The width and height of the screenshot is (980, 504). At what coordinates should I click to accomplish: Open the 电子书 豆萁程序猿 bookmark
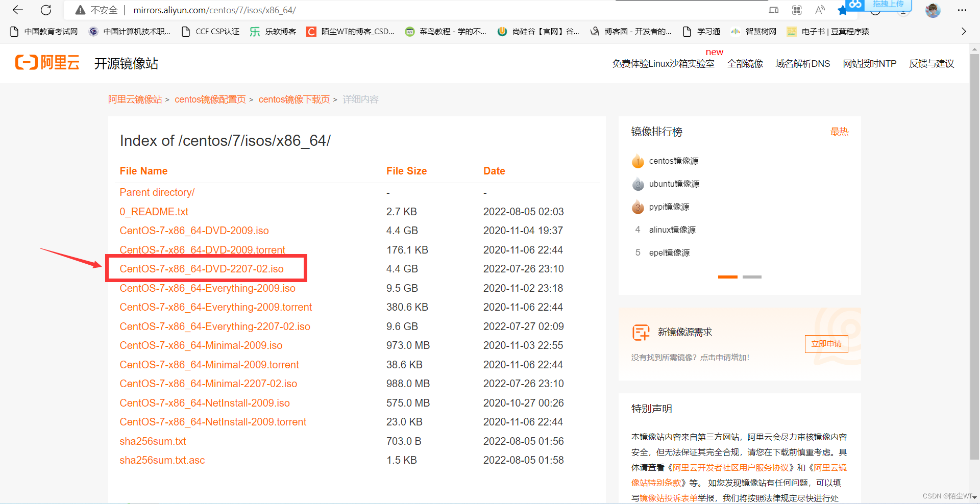(x=828, y=32)
